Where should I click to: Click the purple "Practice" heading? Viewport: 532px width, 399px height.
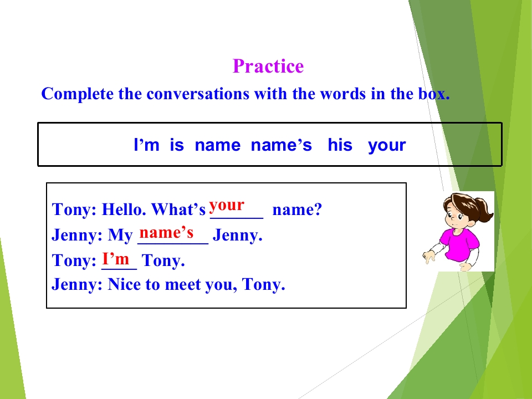click(x=268, y=66)
